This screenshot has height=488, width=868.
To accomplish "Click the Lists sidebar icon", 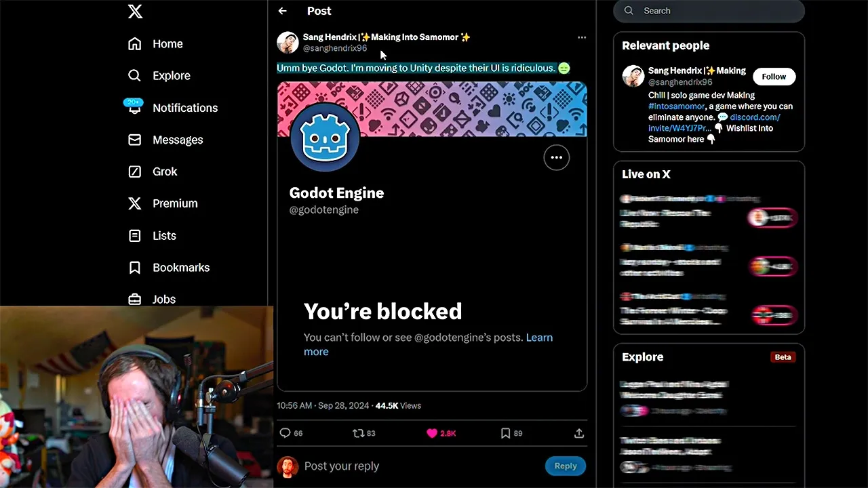I will (x=135, y=236).
